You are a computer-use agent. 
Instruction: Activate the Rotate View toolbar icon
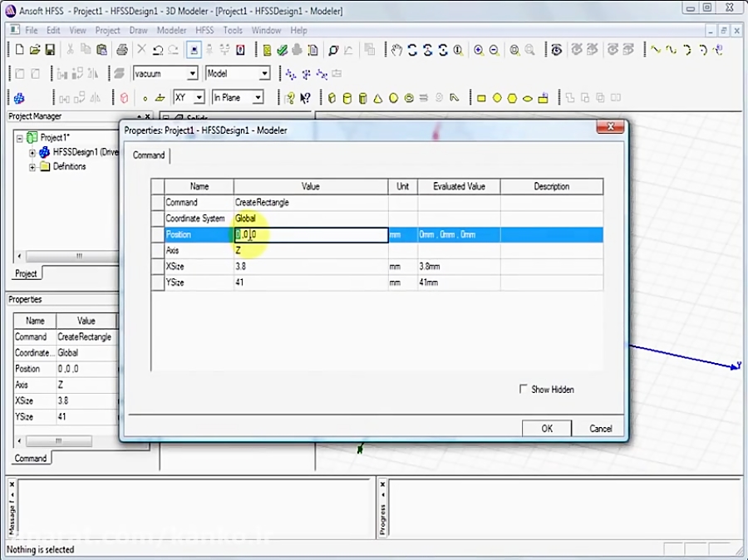411,49
